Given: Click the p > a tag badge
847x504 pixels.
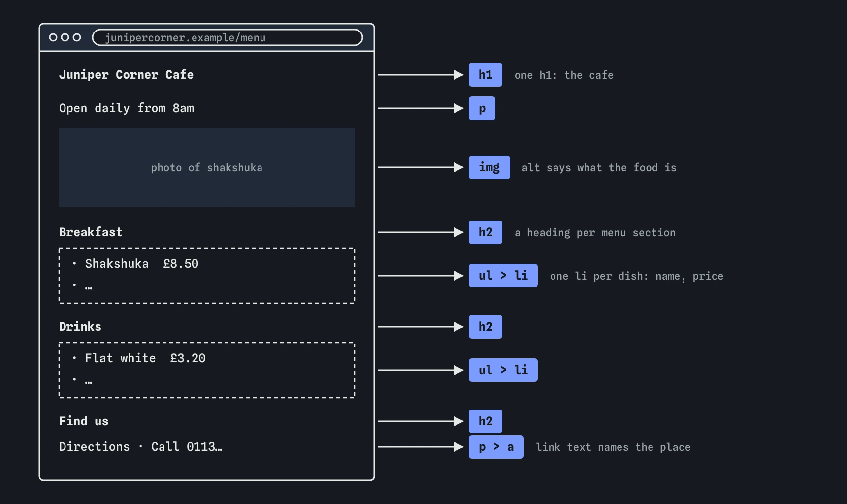Looking at the screenshot, I should click(496, 447).
